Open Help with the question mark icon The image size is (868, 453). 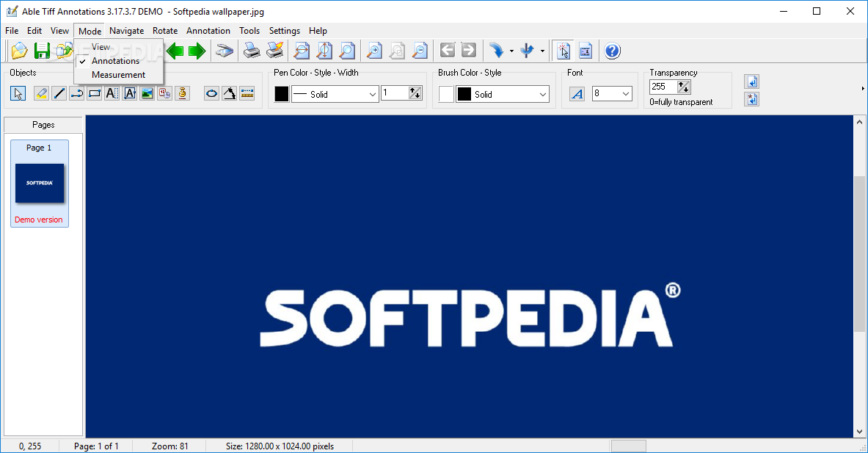pos(612,51)
